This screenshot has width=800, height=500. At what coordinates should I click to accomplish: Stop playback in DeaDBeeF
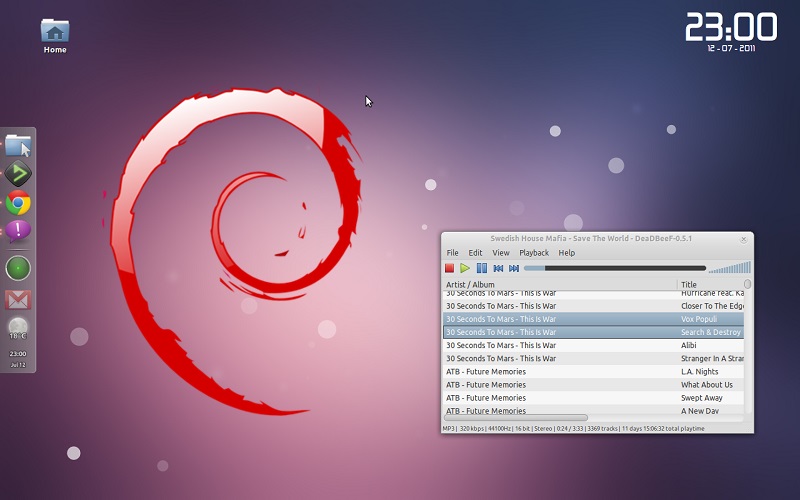(x=449, y=268)
